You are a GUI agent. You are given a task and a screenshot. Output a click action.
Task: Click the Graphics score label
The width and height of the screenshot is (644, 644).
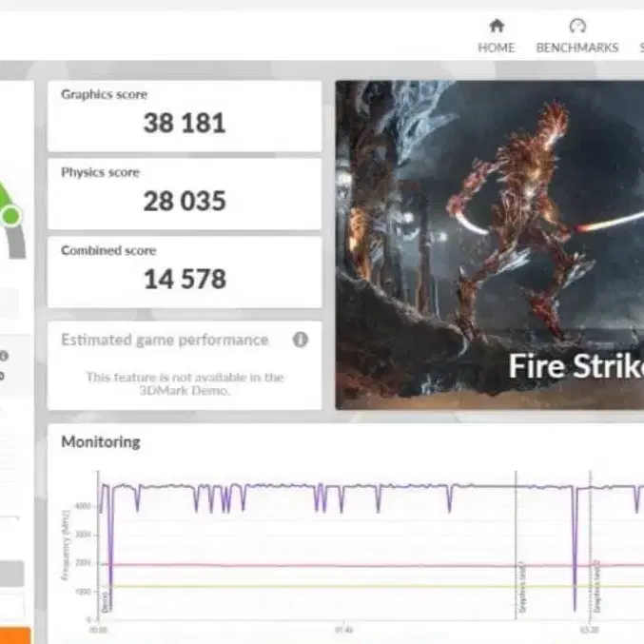pos(104,94)
